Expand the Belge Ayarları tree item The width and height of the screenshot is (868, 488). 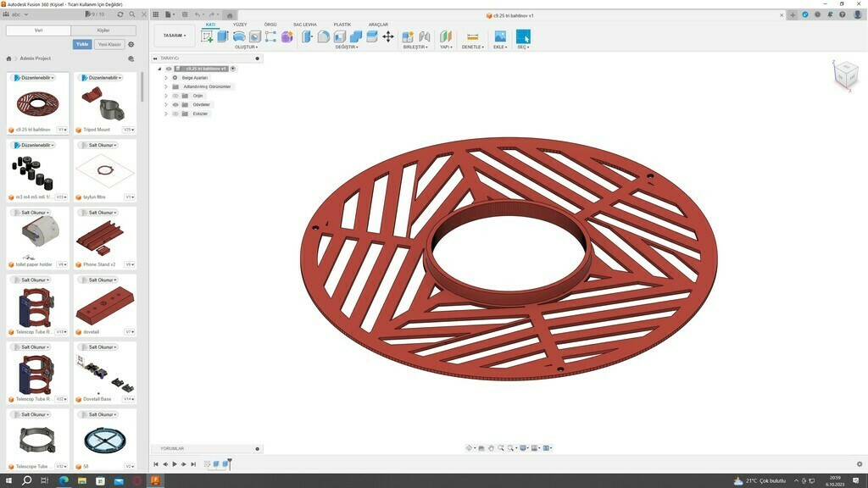click(166, 78)
